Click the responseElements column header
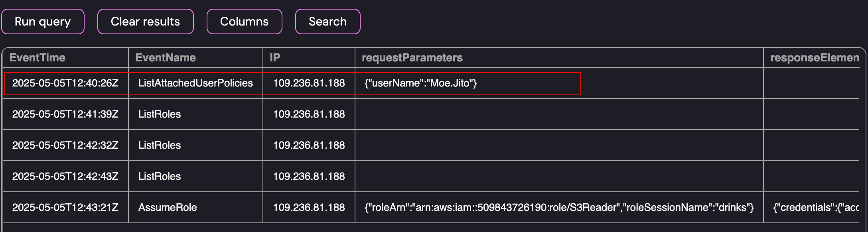The height and width of the screenshot is (232, 868). click(814, 58)
